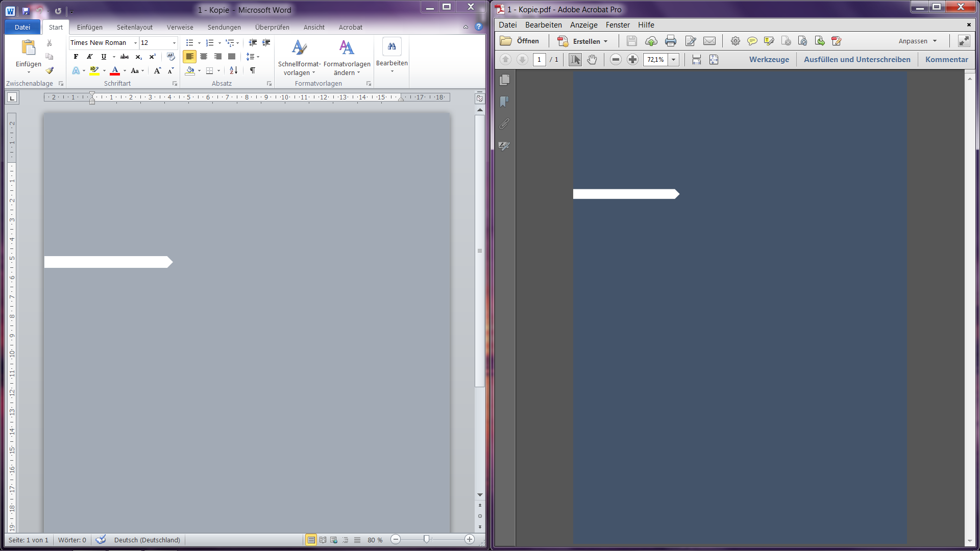Click the Word zoom slider handle
The image size is (980, 551).
point(427,539)
